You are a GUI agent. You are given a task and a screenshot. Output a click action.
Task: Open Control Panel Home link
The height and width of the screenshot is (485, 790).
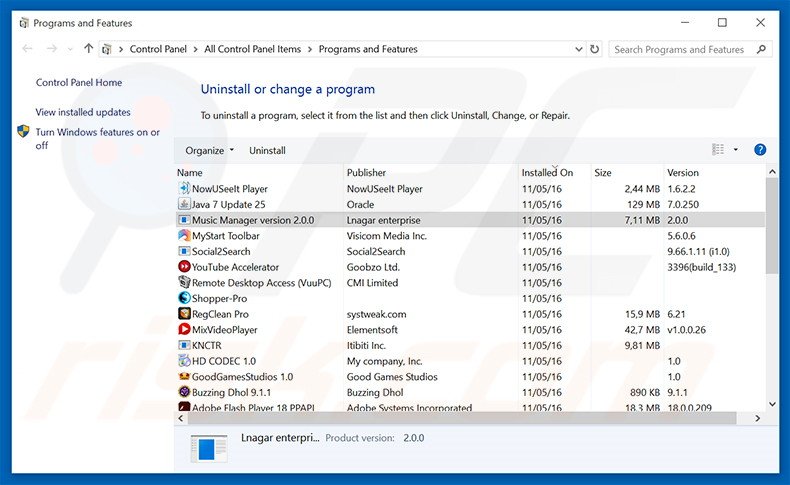79,82
